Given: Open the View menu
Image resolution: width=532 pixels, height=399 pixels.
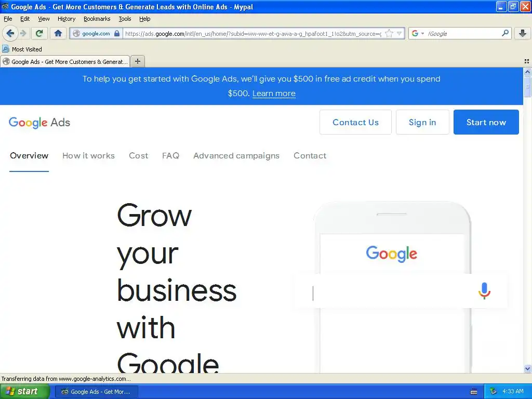Looking at the screenshot, I should pyautogui.click(x=44, y=19).
